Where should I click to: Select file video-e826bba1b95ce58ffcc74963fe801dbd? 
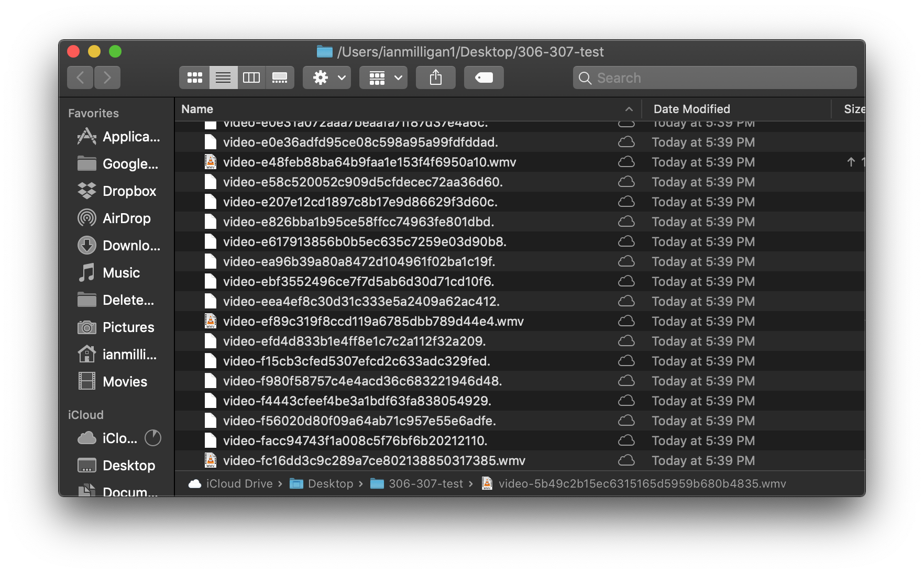520,222
